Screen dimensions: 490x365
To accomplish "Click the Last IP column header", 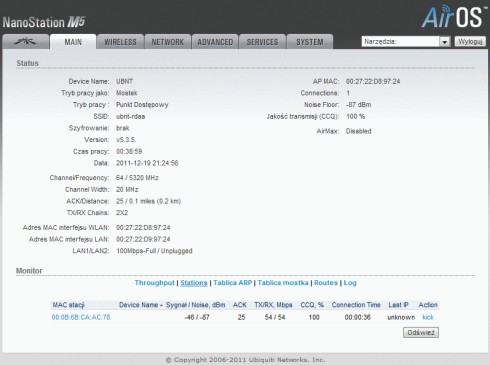I will coord(398,305).
